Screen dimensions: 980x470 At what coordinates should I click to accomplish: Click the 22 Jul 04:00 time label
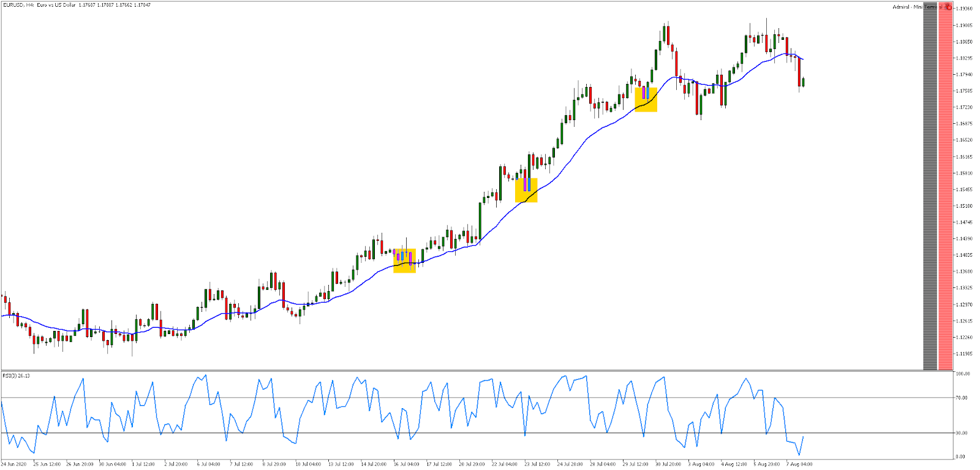click(505, 464)
